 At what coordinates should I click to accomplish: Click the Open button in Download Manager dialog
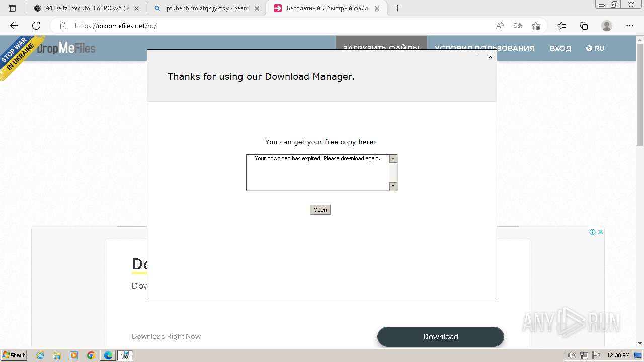[320, 210]
